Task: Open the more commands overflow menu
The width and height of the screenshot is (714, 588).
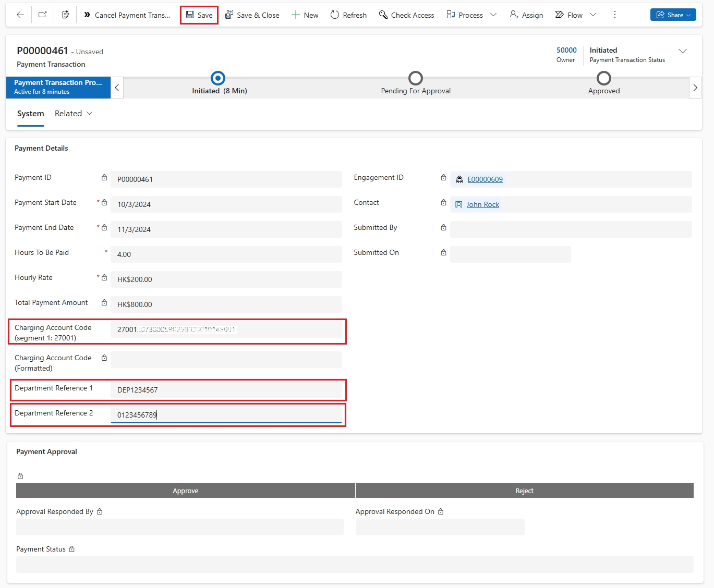Action: tap(615, 15)
